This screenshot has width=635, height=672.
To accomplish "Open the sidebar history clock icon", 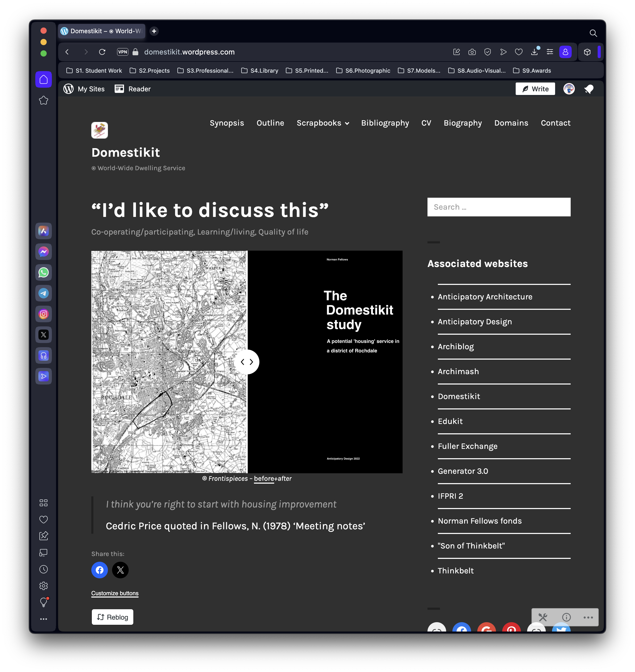I will click(43, 570).
